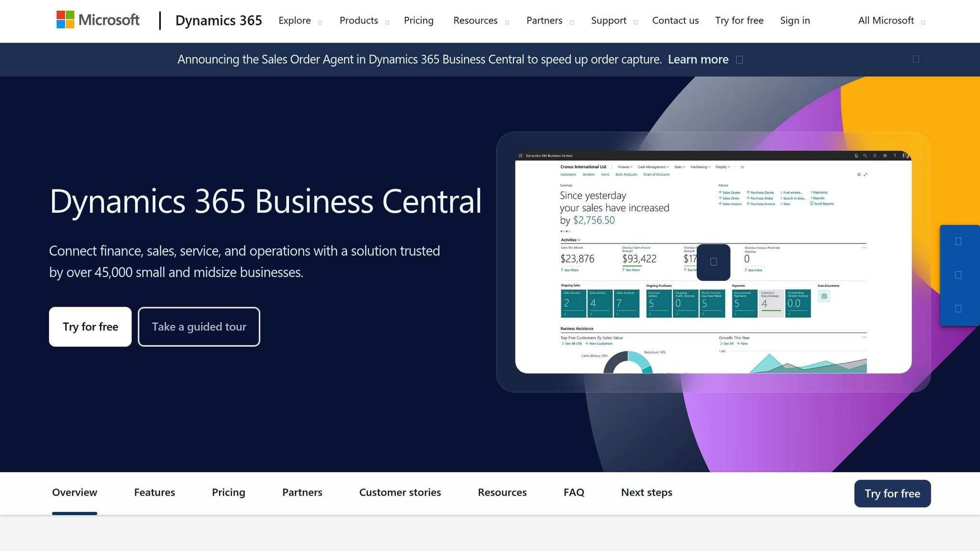Click the Dynamics 365 Business Central heading
Screen dimensions: 980x551
(x=266, y=201)
